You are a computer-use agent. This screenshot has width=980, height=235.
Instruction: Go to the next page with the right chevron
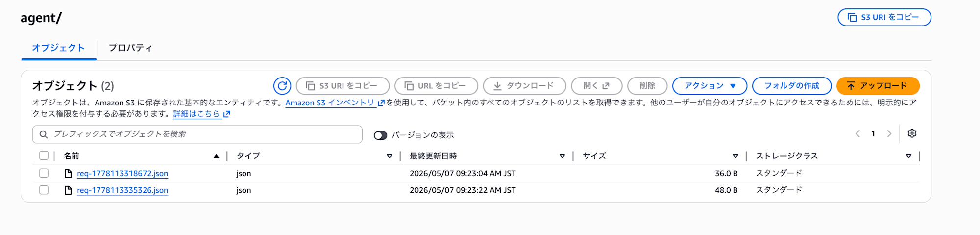(889, 133)
